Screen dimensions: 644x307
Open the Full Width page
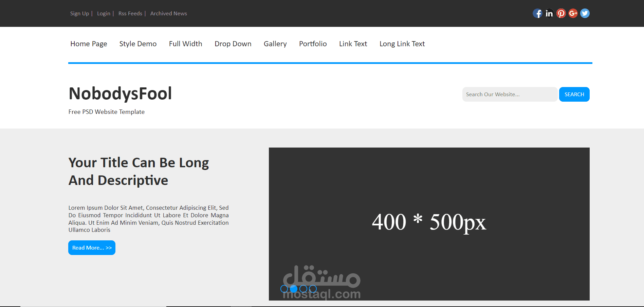(x=185, y=44)
